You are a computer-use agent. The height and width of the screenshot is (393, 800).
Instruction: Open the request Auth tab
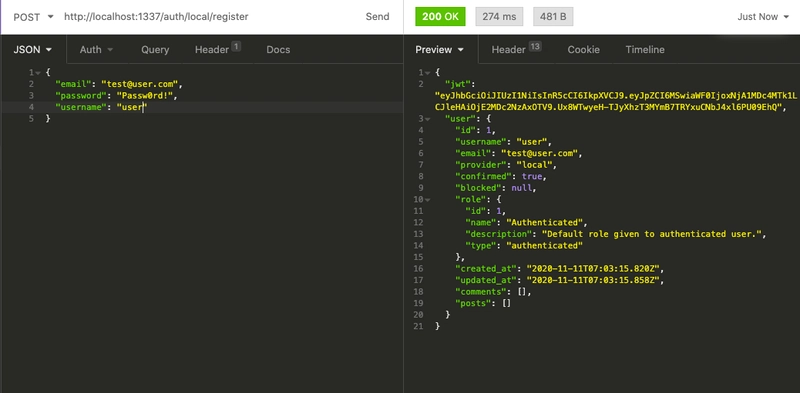(x=96, y=50)
